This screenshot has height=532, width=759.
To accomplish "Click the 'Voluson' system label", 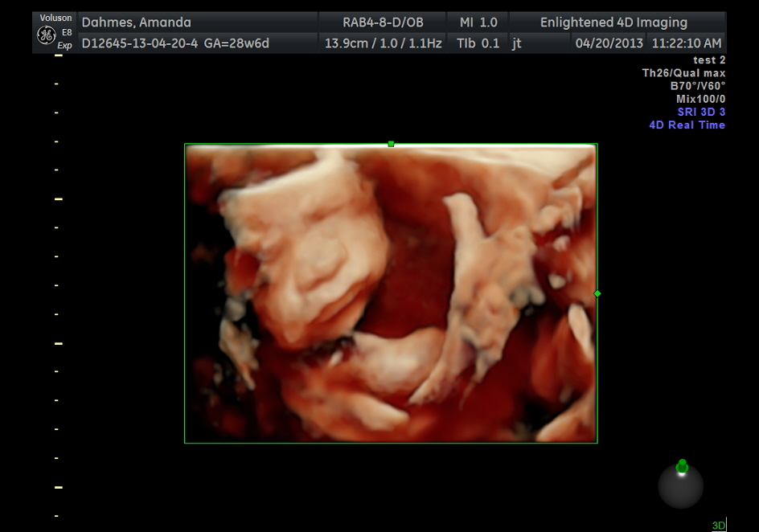I will pyautogui.click(x=55, y=18).
